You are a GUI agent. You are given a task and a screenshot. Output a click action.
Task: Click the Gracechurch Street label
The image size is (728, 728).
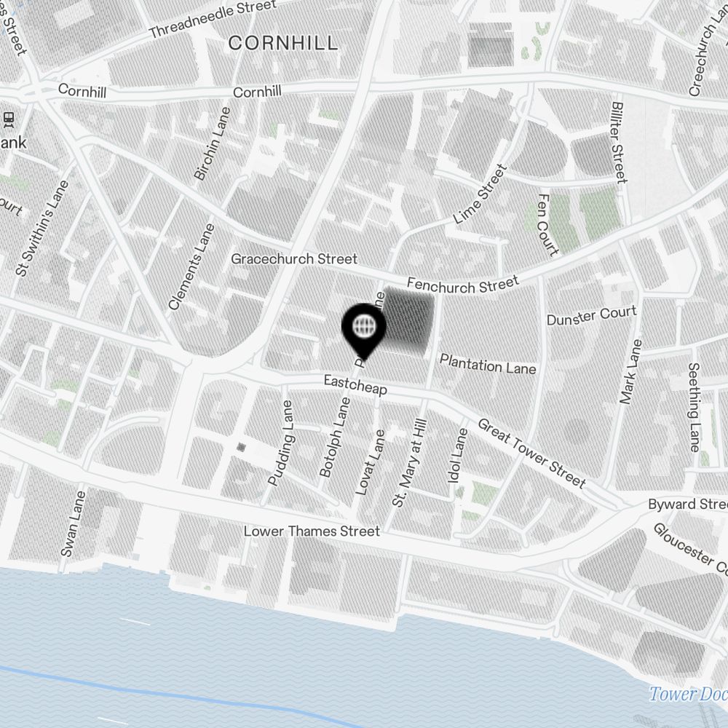[x=294, y=258]
